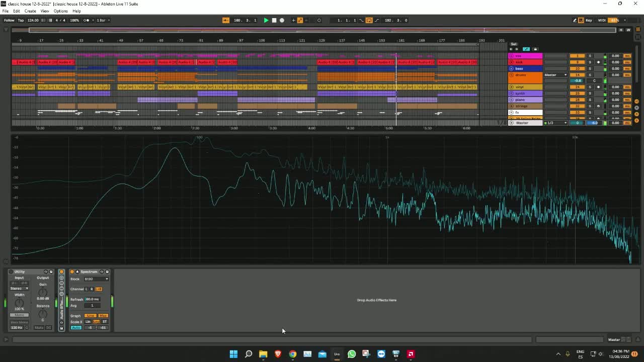This screenshot has width=644, height=362.
Task: Select L+R channel in Spectrum
Action: pyautogui.click(x=99, y=289)
